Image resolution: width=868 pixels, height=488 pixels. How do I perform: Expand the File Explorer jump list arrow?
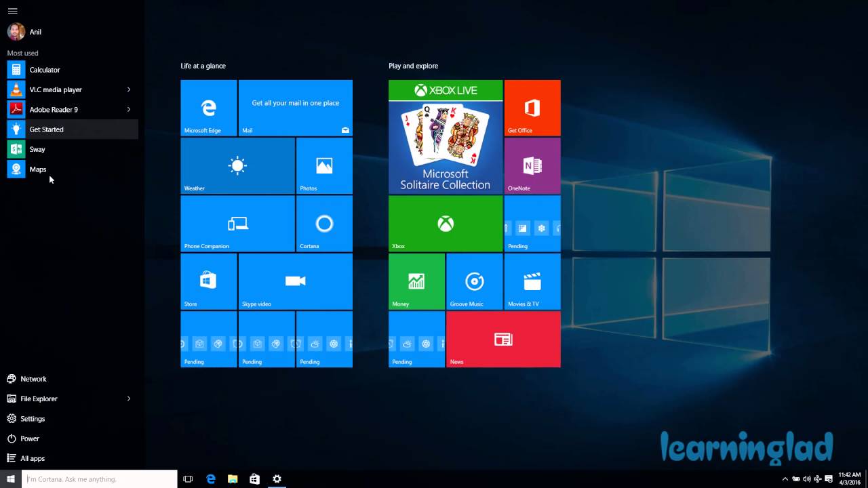(x=129, y=399)
